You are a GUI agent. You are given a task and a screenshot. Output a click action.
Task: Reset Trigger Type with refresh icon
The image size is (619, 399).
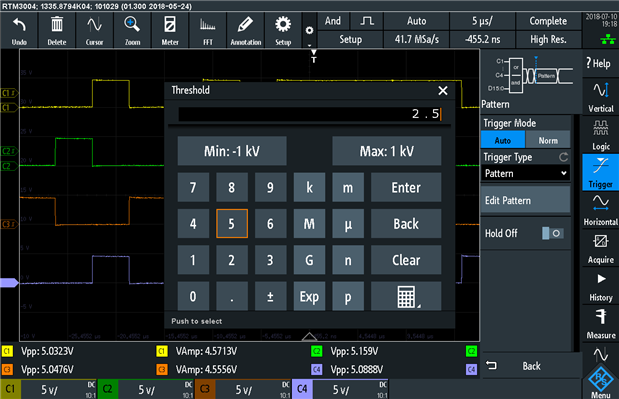tap(563, 157)
